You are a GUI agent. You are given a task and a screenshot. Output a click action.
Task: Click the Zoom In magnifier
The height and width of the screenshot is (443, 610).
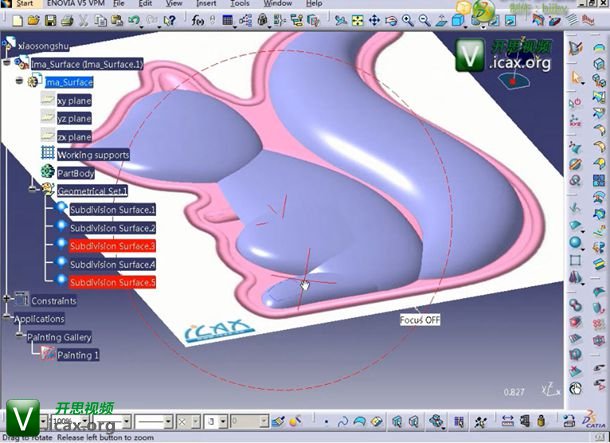point(408,20)
